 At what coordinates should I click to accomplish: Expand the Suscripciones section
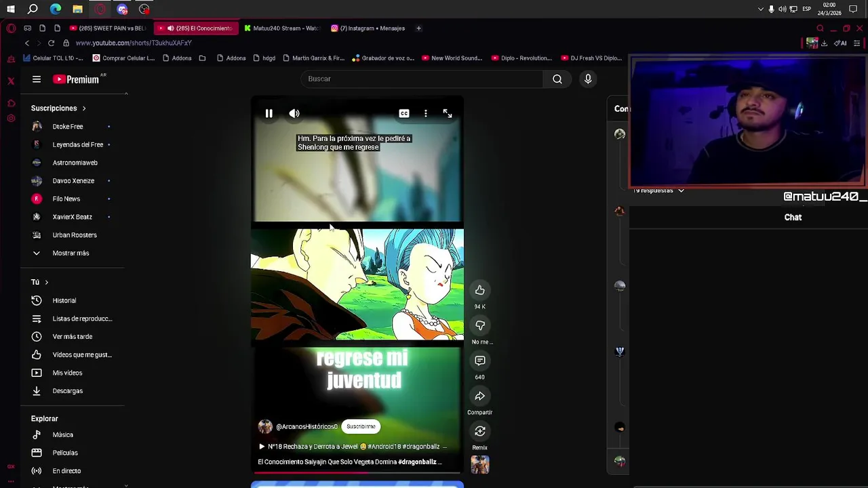(x=59, y=108)
